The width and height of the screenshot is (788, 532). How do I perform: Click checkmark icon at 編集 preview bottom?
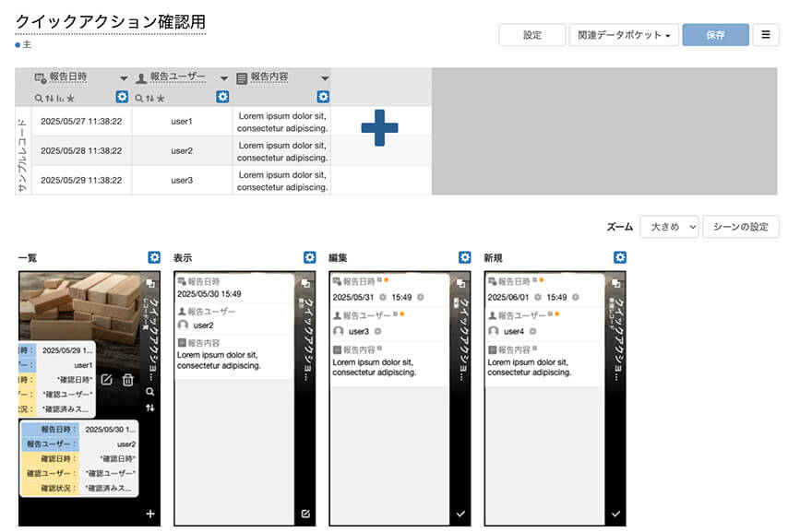coord(460,514)
